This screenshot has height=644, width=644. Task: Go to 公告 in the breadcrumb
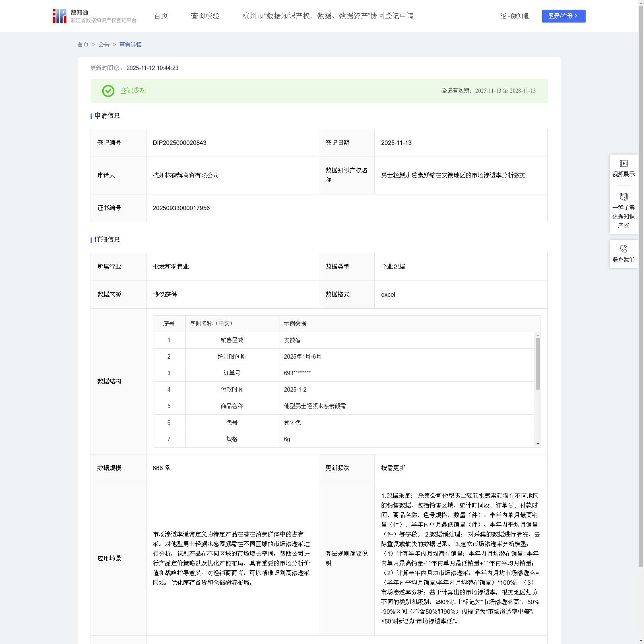point(104,45)
